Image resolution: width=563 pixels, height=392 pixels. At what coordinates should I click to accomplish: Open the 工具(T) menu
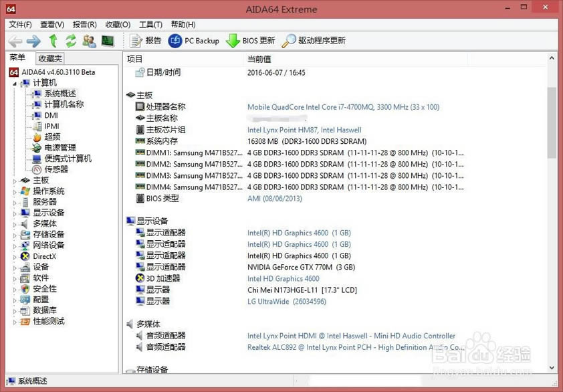[x=151, y=25]
